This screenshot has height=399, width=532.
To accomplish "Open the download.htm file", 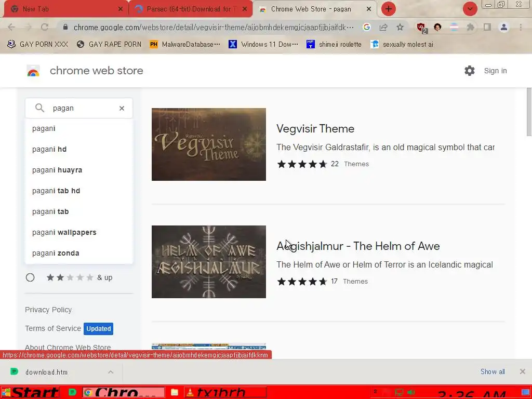I will 46,372.
